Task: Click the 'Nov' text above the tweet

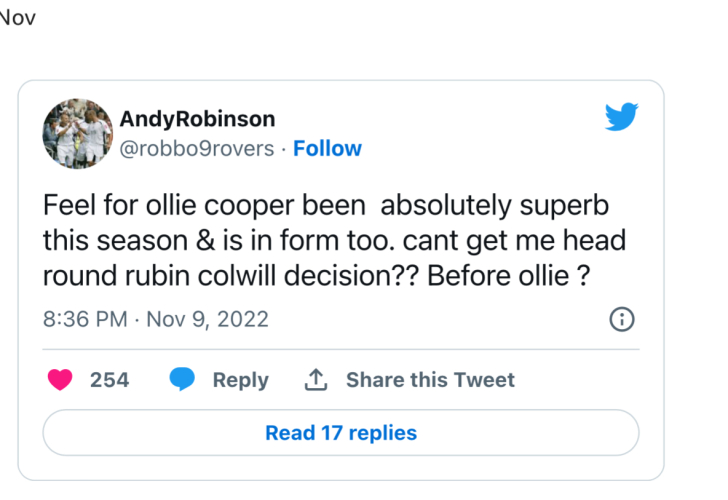Action: click(x=18, y=18)
